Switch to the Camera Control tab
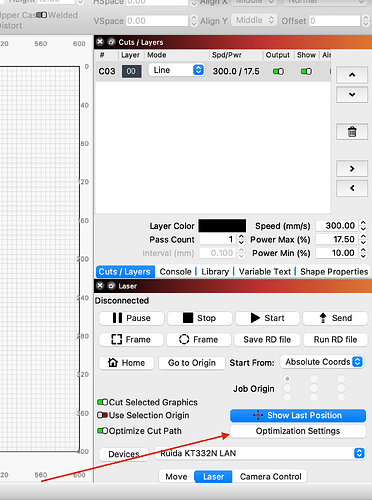This screenshot has width=372, height=500. tap(270, 477)
